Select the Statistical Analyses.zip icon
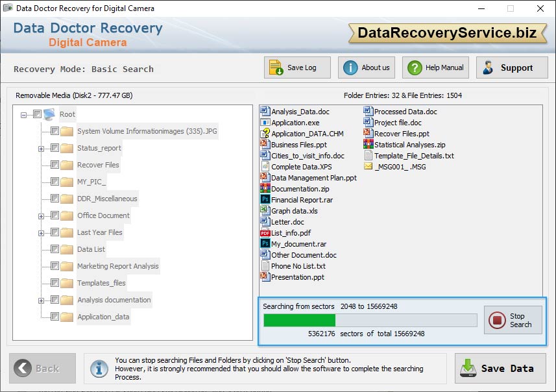 click(368, 144)
